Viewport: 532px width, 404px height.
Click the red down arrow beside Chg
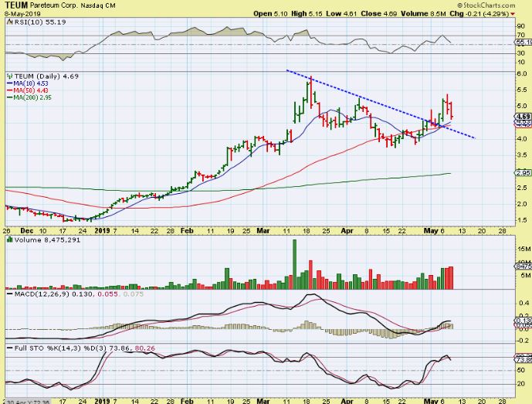[513, 14]
